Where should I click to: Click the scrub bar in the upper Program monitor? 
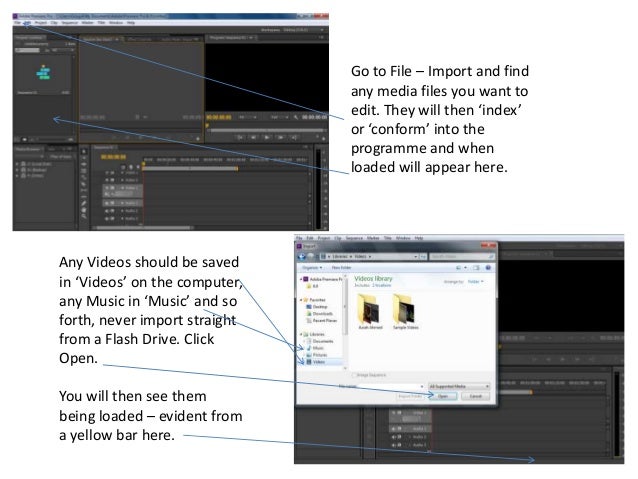click(x=265, y=130)
